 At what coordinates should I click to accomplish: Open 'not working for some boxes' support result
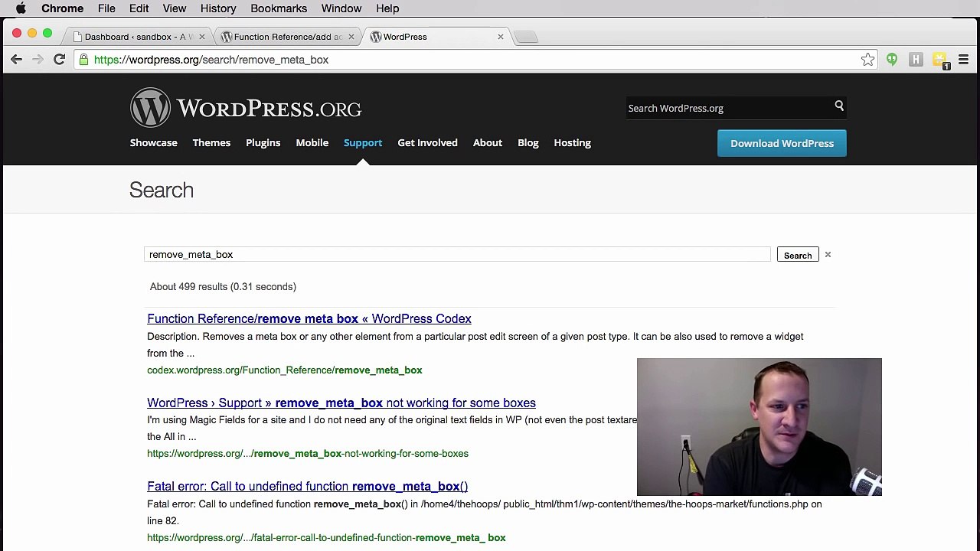[341, 403]
